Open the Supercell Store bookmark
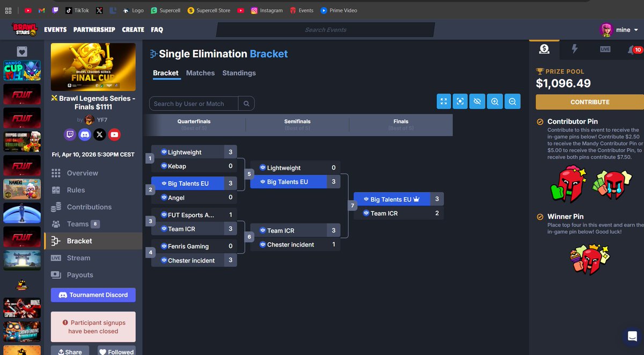The image size is (644, 355). [209, 10]
